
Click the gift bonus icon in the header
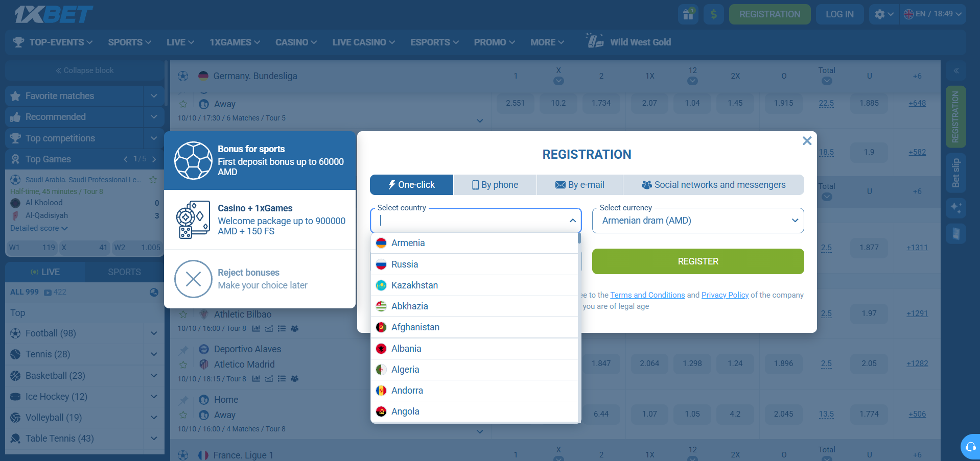(x=688, y=14)
